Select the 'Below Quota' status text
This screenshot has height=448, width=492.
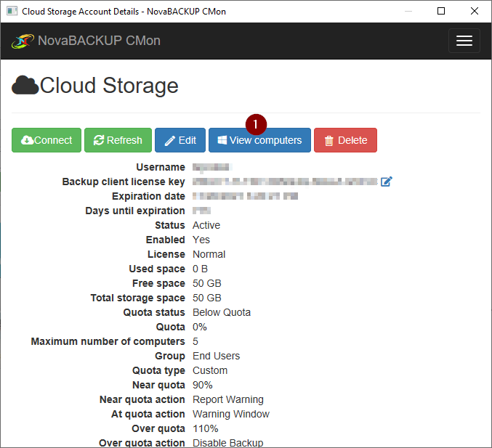222,312
